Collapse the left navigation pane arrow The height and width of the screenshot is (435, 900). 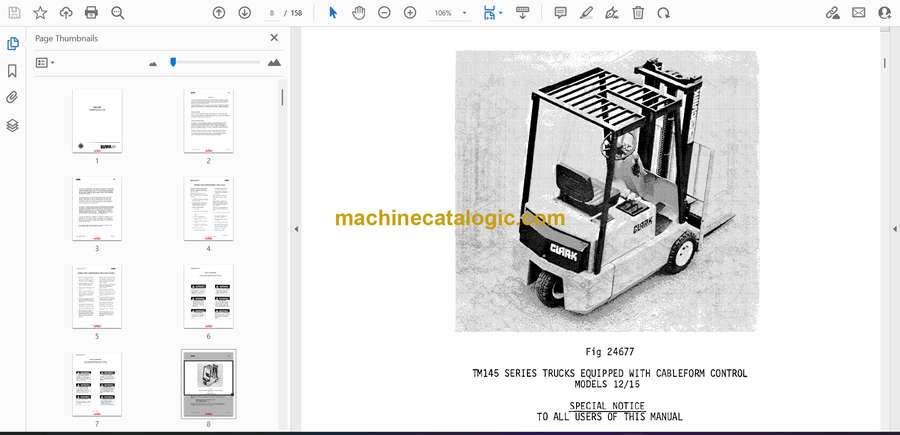296,229
